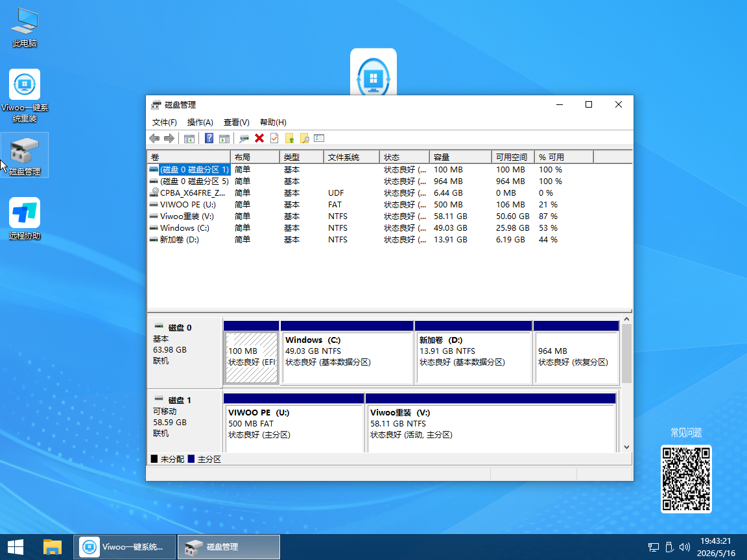Open File Explorer from the taskbar

pos(53,547)
